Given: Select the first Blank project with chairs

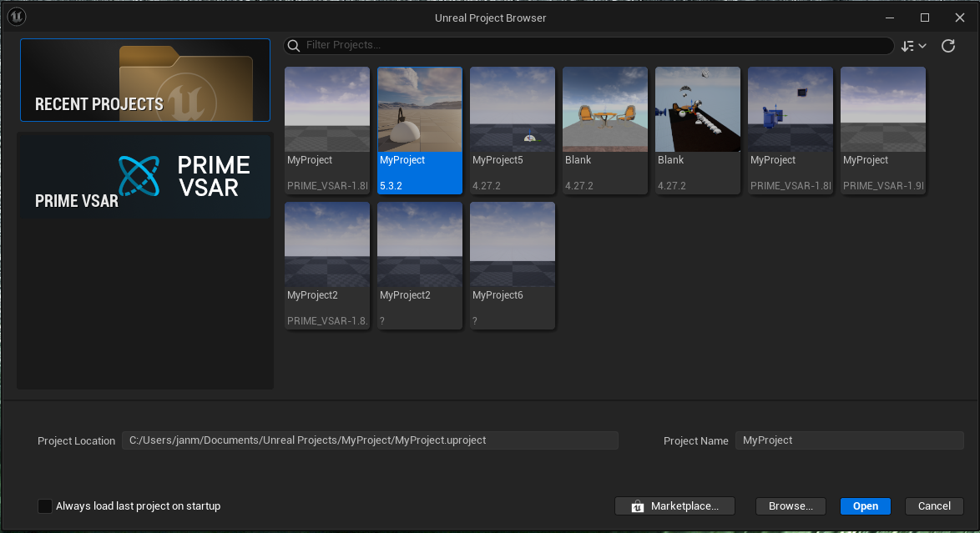Looking at the screenshot, I should (x=605, y=109).
